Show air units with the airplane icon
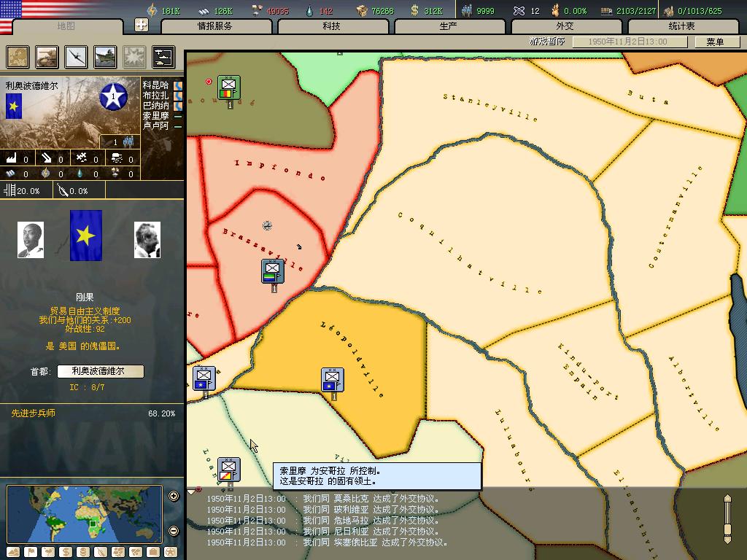 tap(76, 57)
